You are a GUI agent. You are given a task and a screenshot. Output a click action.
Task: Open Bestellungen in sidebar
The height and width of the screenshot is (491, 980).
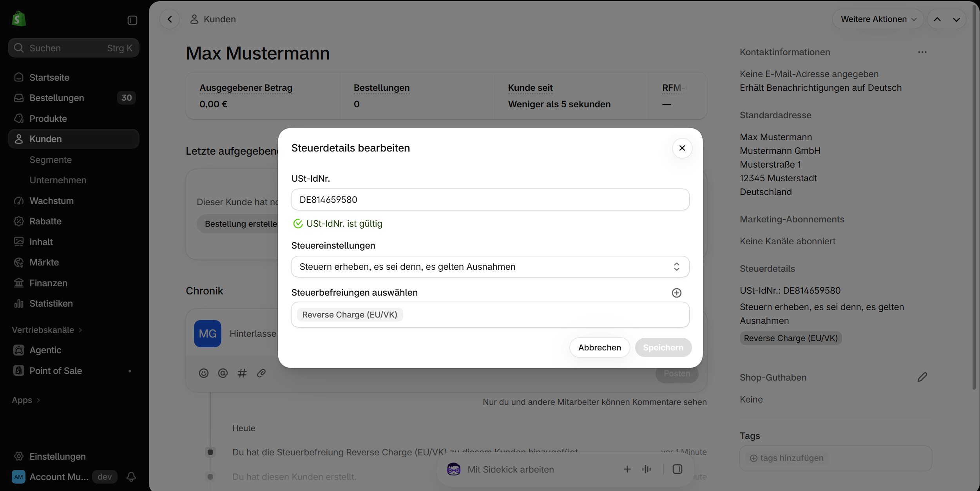pyautogui.click(x=74, y=98)
